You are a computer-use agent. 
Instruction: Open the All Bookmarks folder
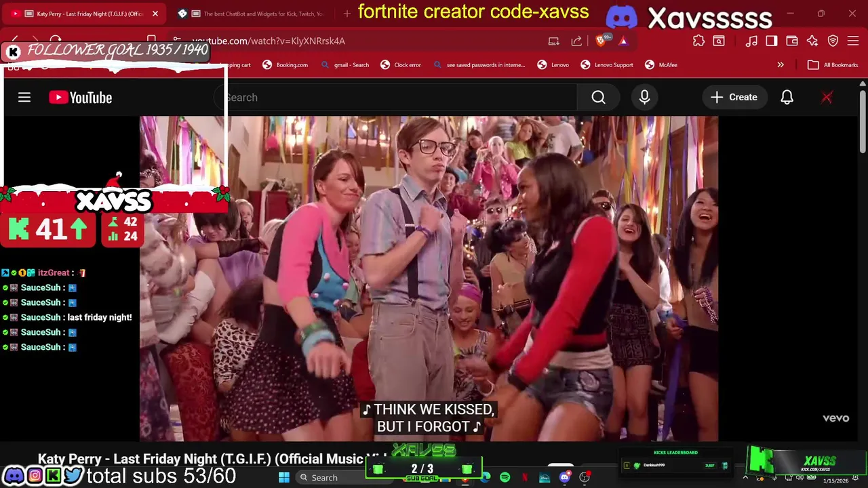(x=833, y=65)
